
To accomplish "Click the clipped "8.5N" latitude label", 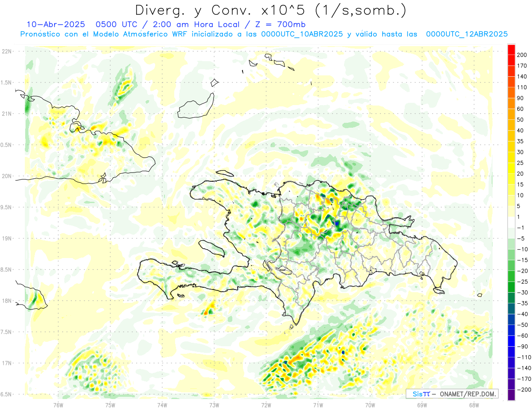I will tap(6, 270).
